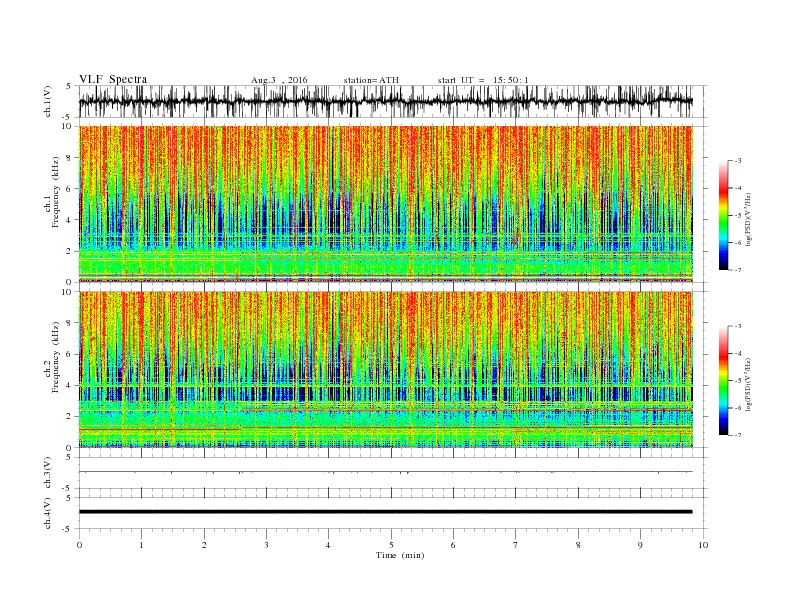Click time axis tick label "1"
Viewport: 792px width, 612px height.
click(x=141, y=545)
